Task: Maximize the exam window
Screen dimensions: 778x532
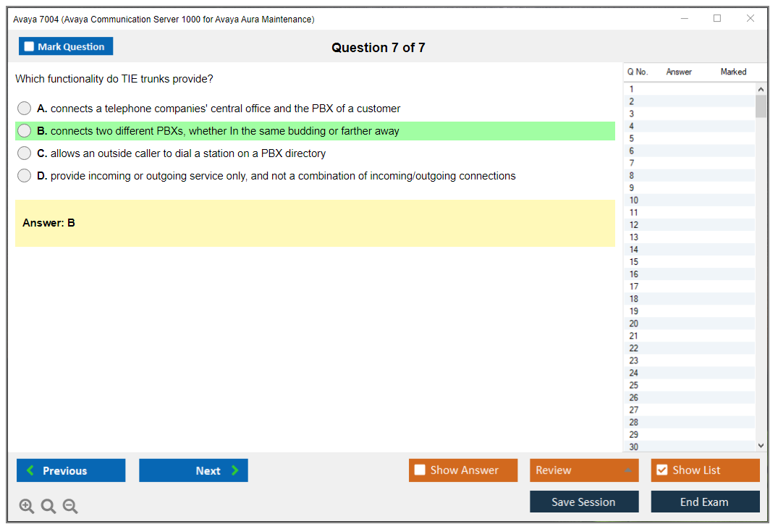Action: tap(717, 19)
